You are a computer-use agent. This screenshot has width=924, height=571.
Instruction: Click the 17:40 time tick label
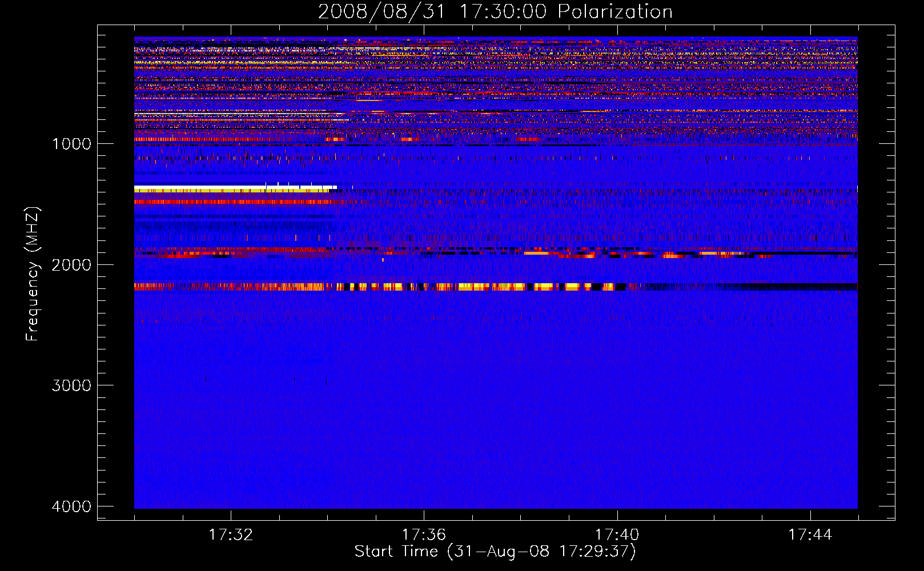(617, 535)
